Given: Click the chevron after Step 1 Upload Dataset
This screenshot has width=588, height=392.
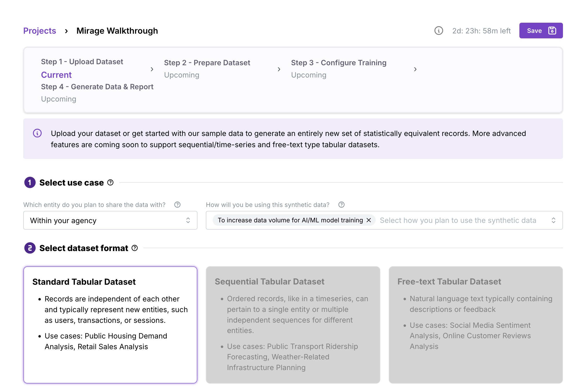Looking at the screenshot, I should coord(152,69).
